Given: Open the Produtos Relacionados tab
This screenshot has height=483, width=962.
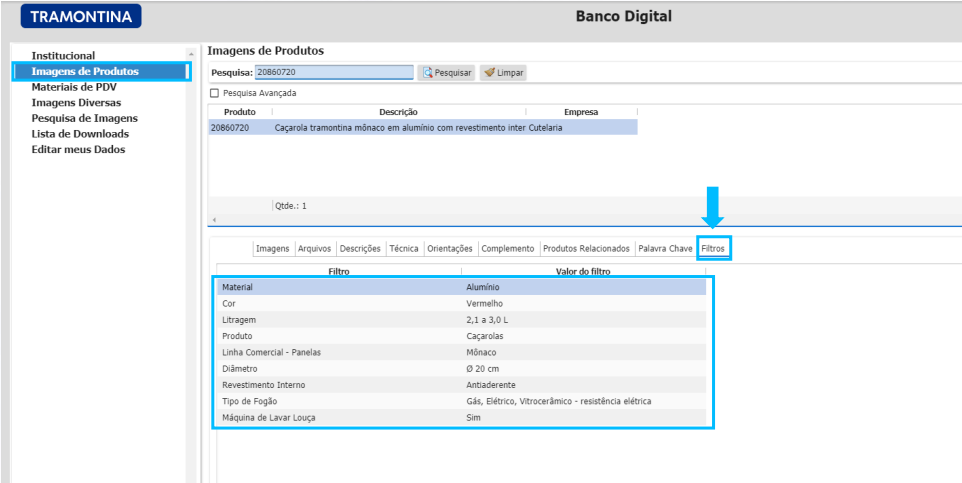Looking at the screenshot, I should [587, 249].
